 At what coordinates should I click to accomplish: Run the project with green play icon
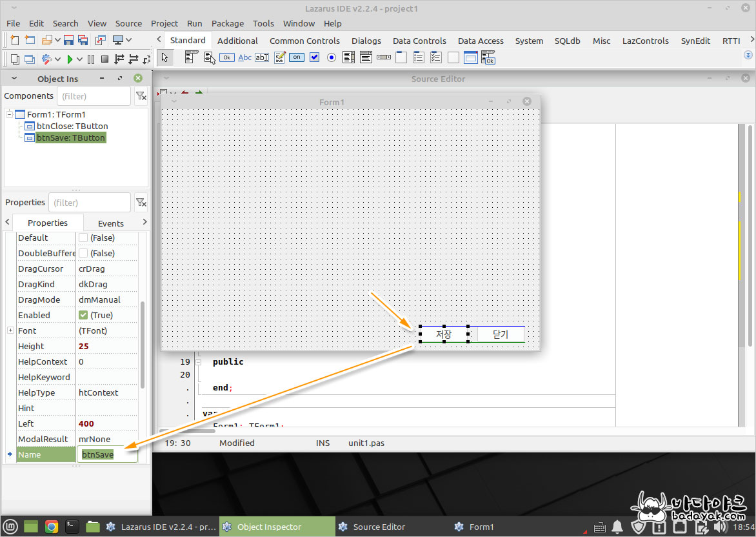[x=70, y=59]
